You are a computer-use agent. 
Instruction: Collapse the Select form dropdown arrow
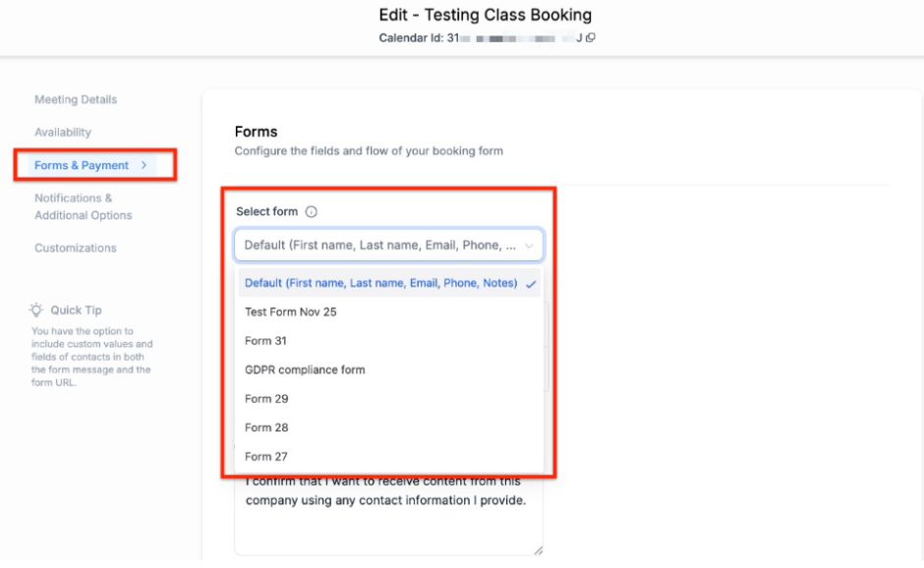[530, 246]
